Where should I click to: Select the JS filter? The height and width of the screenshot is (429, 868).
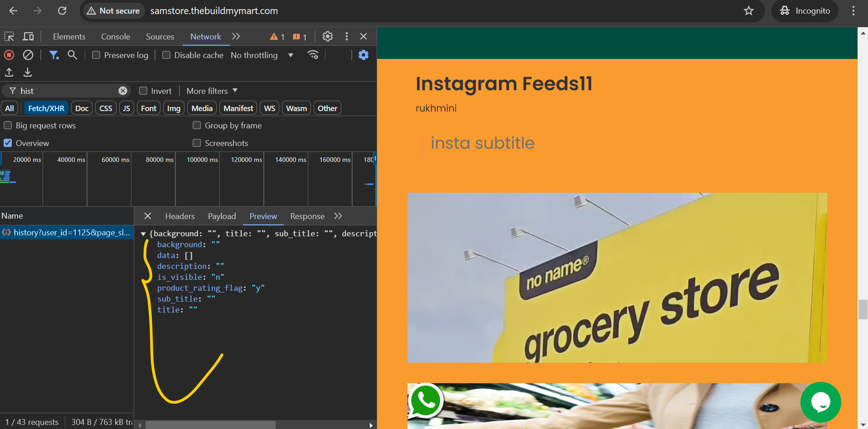[126, 108]
